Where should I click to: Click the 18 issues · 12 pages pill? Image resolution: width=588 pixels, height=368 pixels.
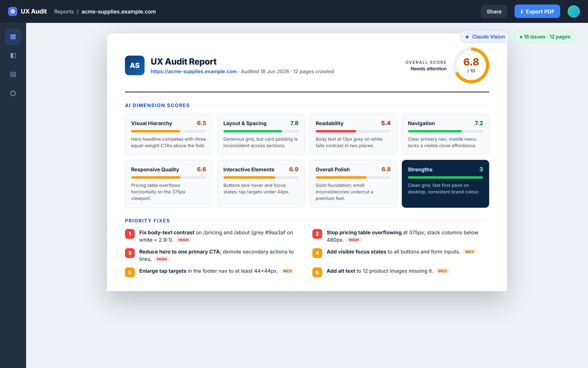545,37
